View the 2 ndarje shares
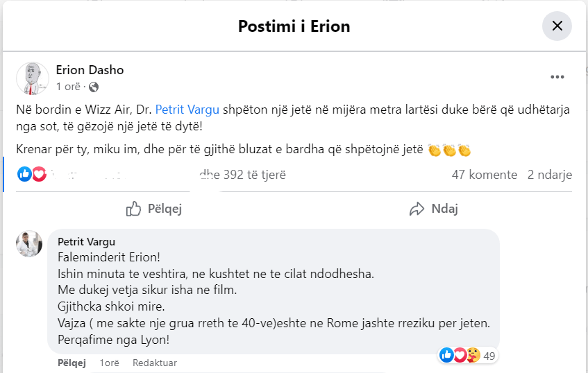 [549, 175]
